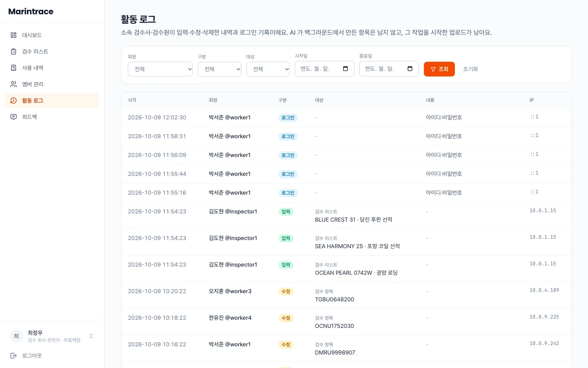Image resolution: width=588 pixels, height=368 pixels.
Task: Go to 대시보드 menu
Action: pos(52,35)
